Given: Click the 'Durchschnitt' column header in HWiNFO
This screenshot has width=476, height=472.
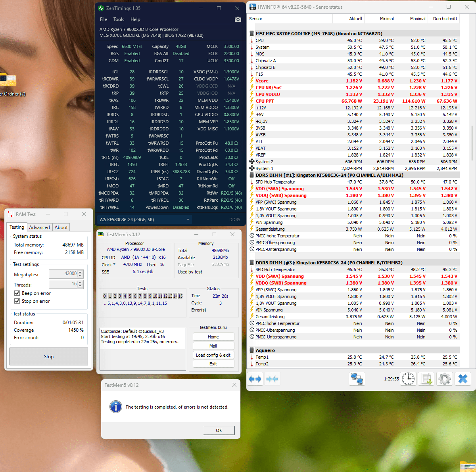Looking at the screenshot, I should point(444,19).
